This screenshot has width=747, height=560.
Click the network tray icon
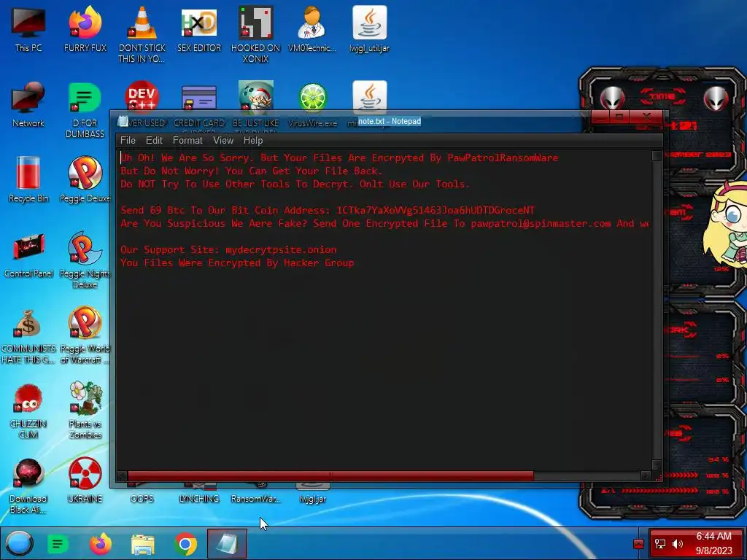[x=660, y=544]
